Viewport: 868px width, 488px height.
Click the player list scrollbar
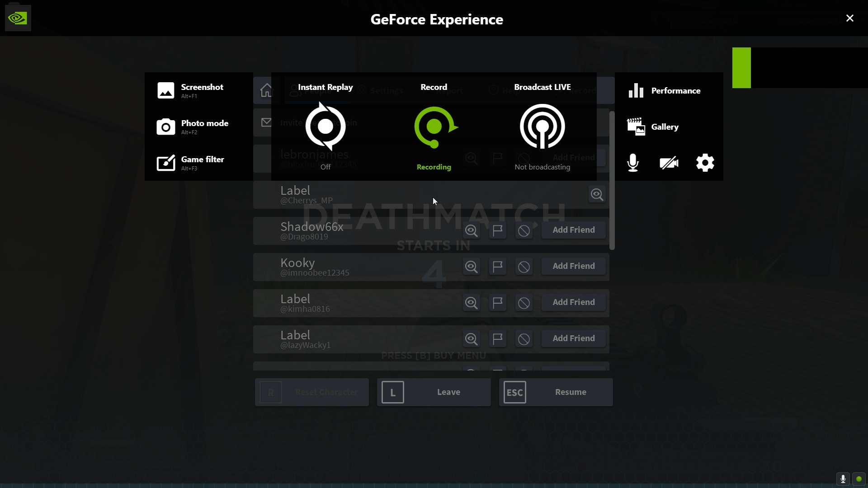tap(612, 181)
